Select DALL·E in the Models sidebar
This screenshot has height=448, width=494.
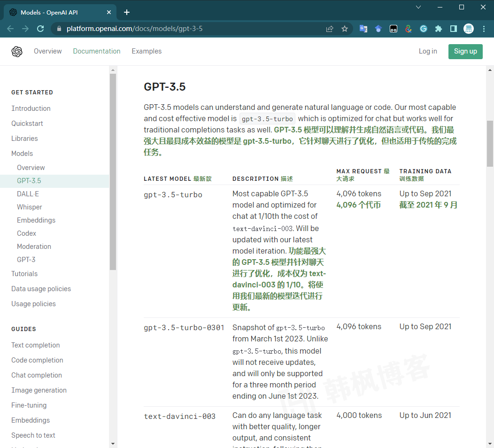(x=28, y=194)
